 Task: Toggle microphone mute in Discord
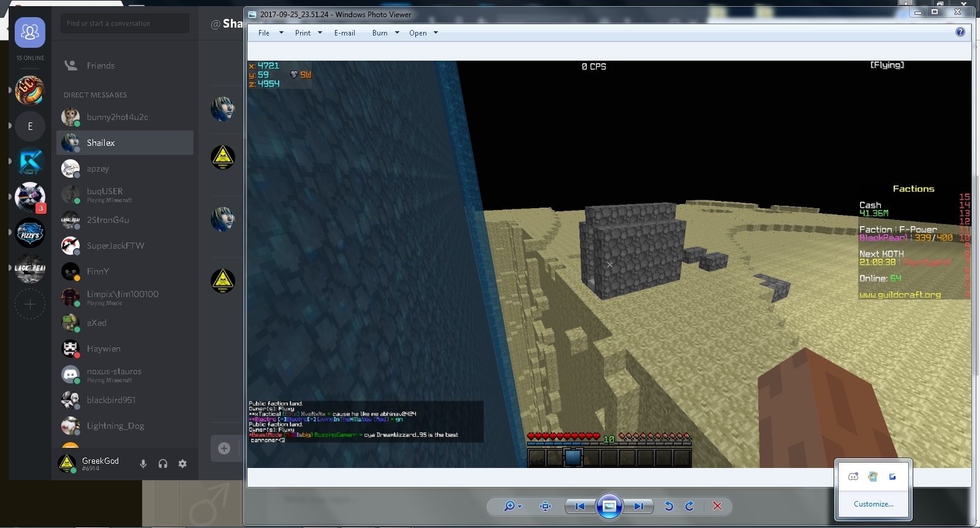(143, 464)
